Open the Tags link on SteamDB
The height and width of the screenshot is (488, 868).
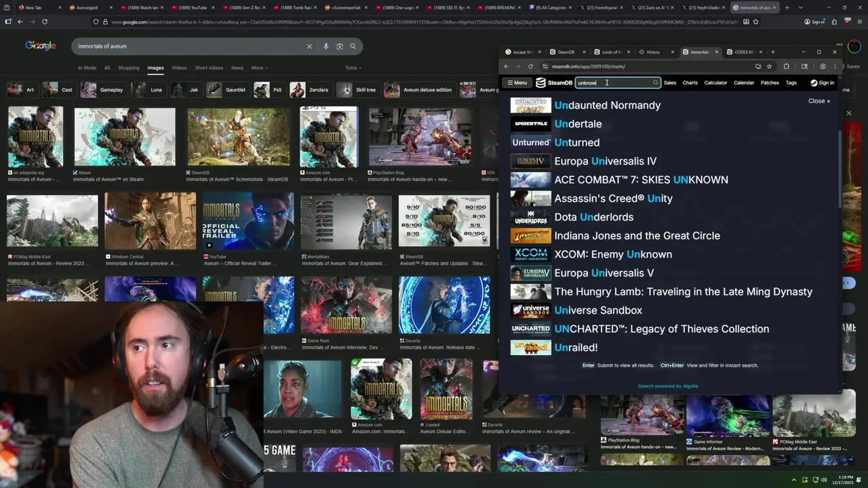(x=791, y=83)
